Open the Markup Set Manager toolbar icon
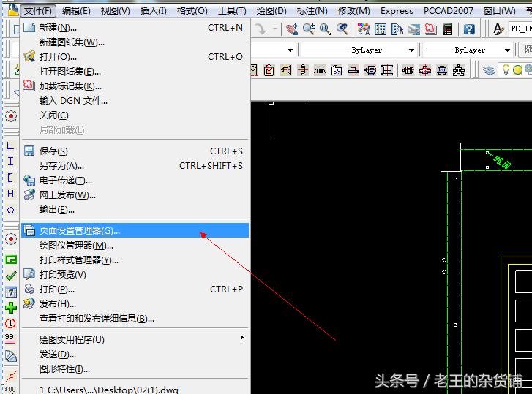 click(x=431, y=29)
